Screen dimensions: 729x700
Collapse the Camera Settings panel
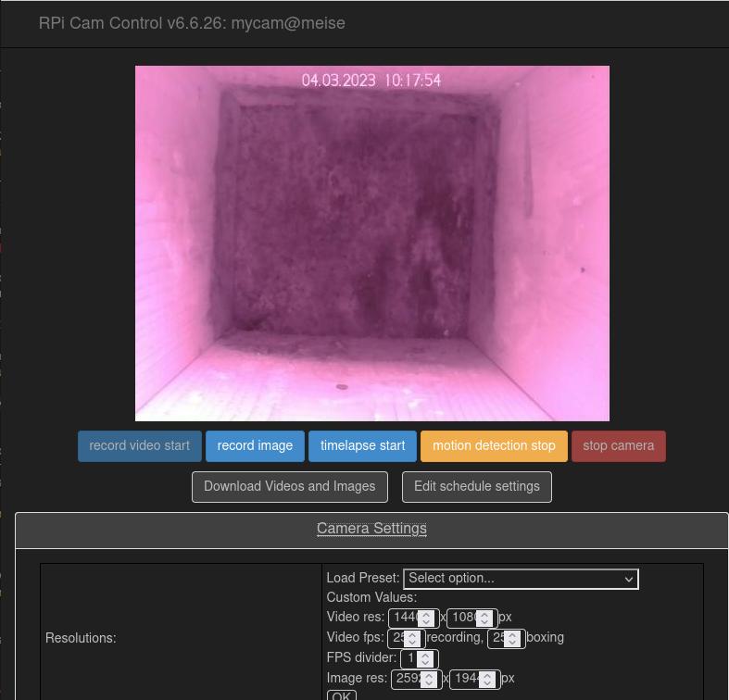(x=371, y=529)
